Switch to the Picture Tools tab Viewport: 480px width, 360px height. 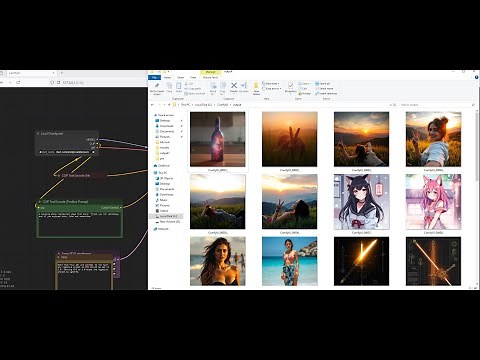point(210,77)
